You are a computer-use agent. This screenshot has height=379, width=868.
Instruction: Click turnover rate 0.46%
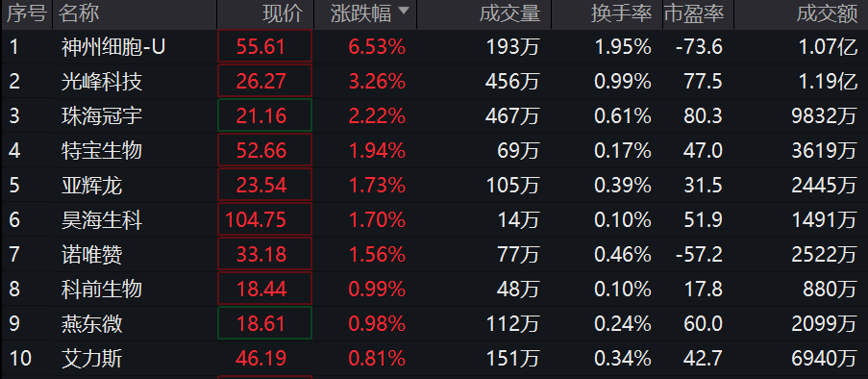[623, 254]
